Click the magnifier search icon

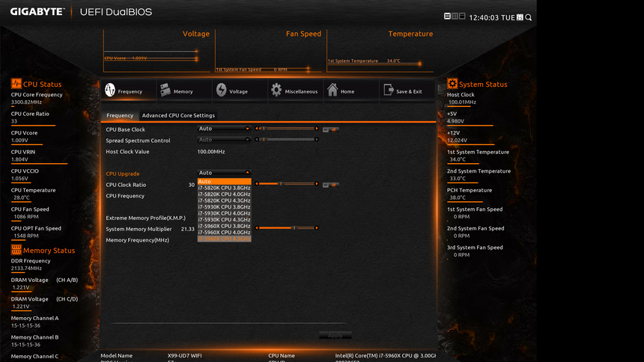529,17
